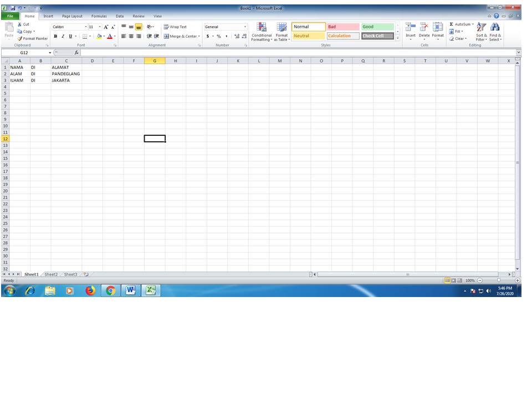The height and width of the screenshot is (399, 532).
Task: Add a new worksheet tab icon
Action: (86, 274)
